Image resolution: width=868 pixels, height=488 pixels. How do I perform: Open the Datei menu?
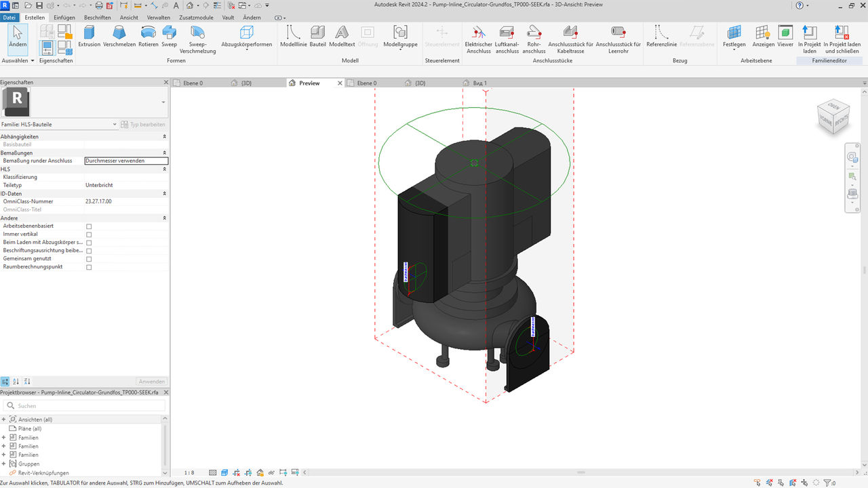click(x=9, y=18)
